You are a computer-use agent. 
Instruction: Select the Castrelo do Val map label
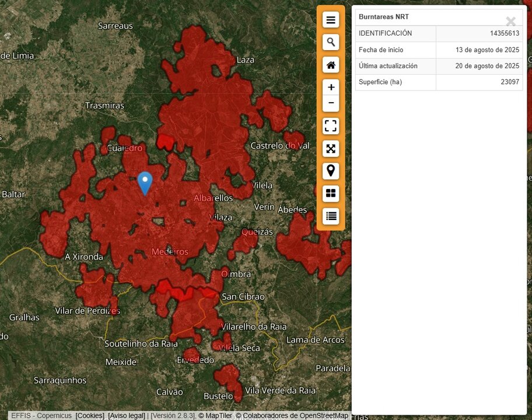280,145
